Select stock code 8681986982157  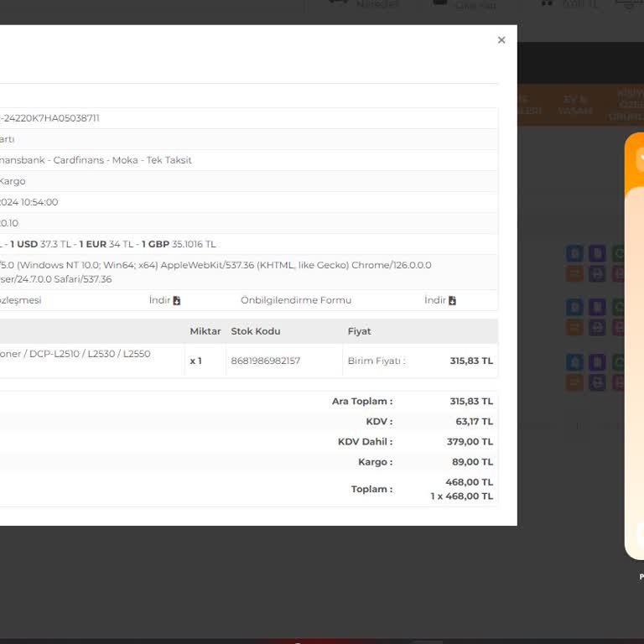click(x=265, y=361)
